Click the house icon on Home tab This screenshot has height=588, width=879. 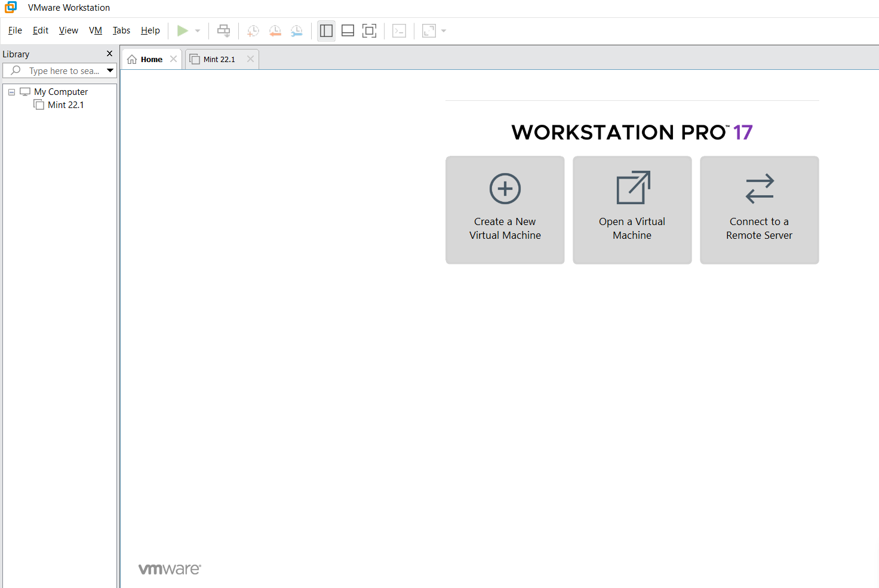[x=132, y=60]
